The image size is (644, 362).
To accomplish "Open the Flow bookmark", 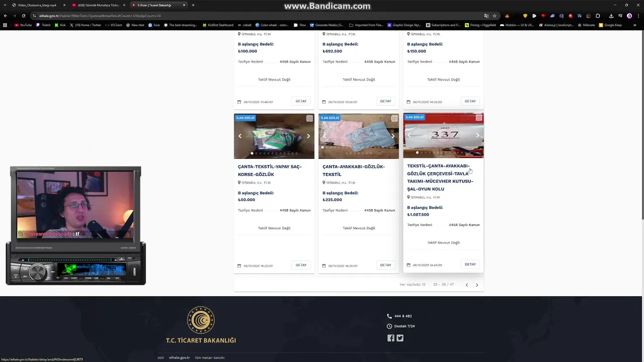I will click(x=300, y=25).
